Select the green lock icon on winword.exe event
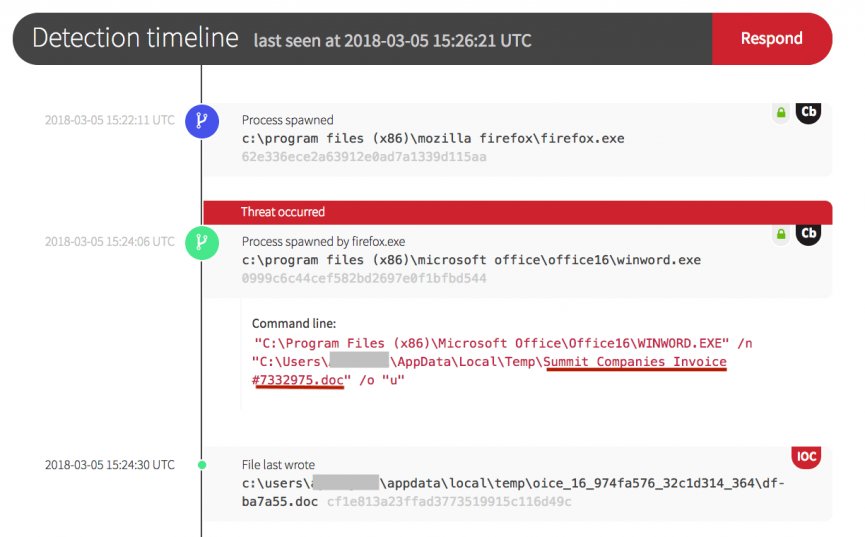865x537 pixels. click(780, 234)
